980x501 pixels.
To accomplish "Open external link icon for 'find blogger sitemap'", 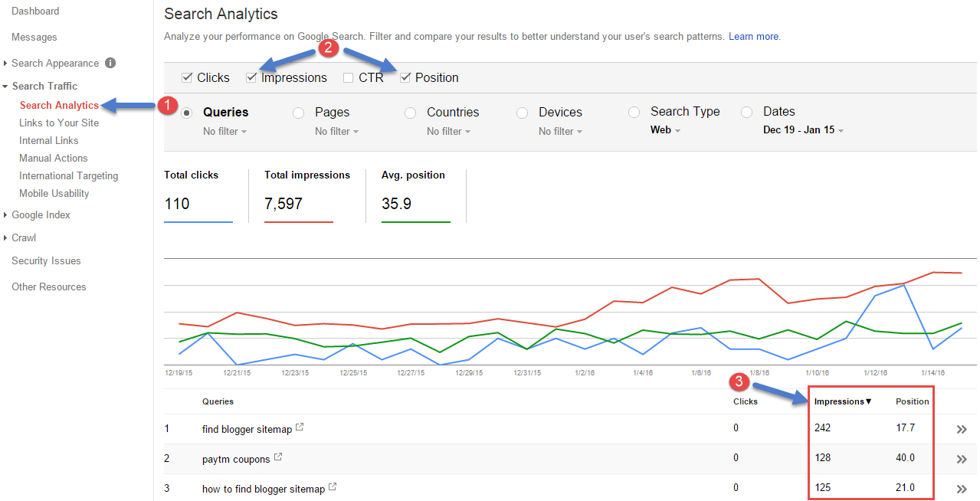I will coord(300,427).
